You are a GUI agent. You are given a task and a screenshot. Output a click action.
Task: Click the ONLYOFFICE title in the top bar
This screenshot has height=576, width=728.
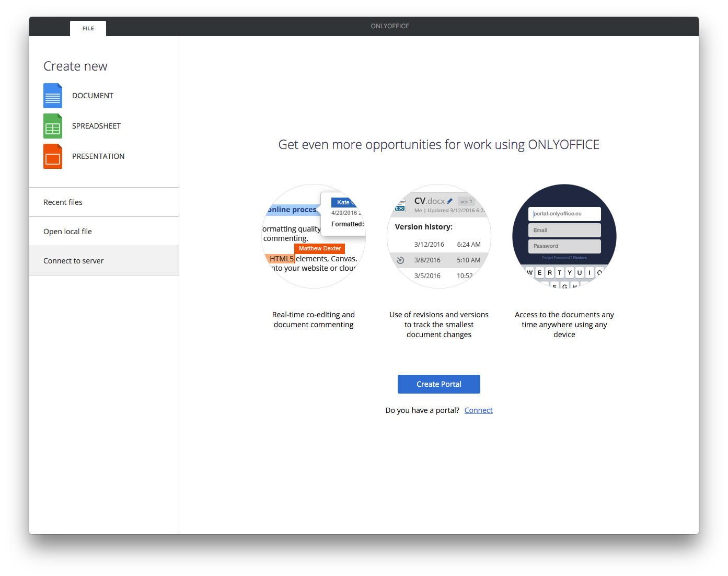pos(389,26)
